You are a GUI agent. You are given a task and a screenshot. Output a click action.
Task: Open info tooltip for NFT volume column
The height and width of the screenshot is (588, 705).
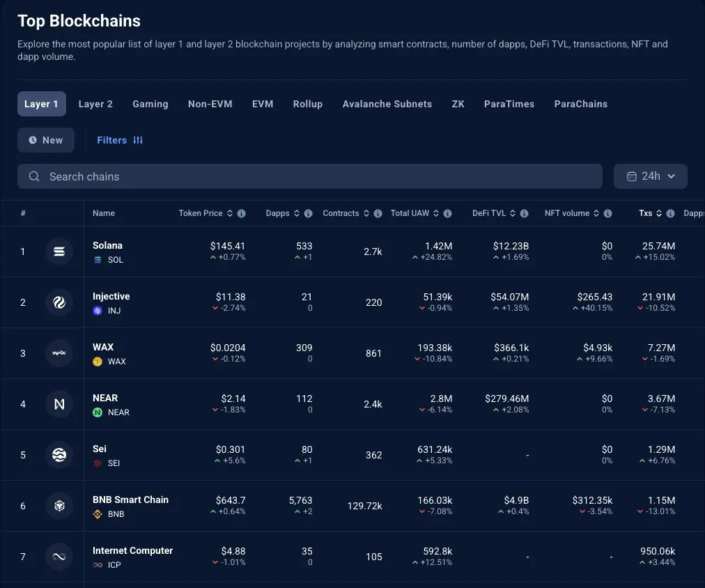(608, 213)
